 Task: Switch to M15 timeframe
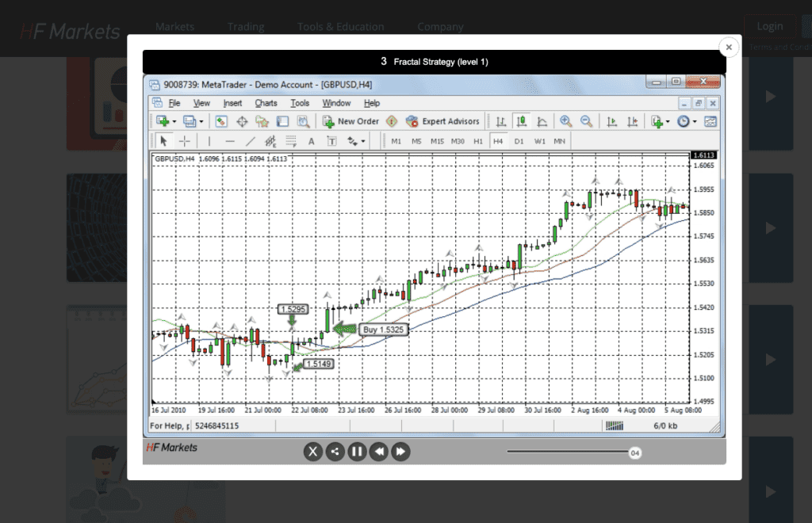pyautogui.click(x=437, y=141)
